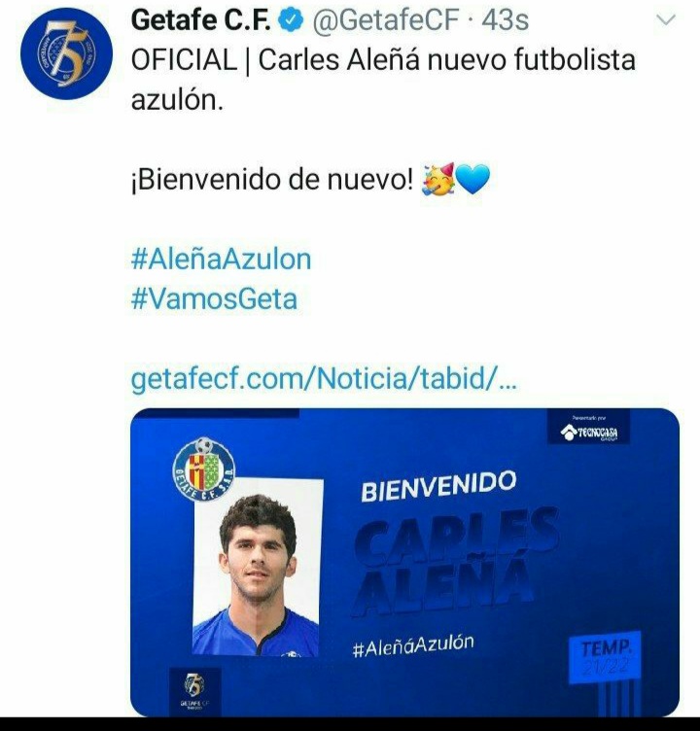Click the Tecnocasa sponsor logo
Screen dimensions: 700x731
(589, 430)
